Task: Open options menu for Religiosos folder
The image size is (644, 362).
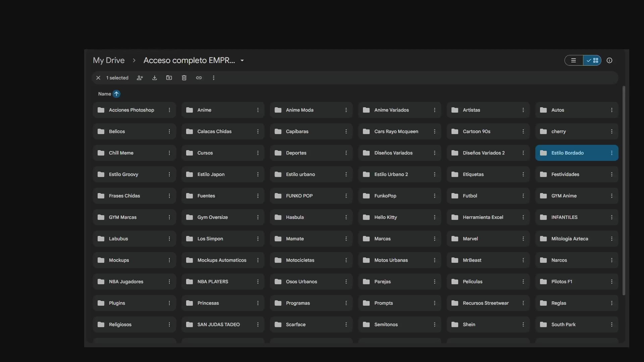Action: [169, 324]
